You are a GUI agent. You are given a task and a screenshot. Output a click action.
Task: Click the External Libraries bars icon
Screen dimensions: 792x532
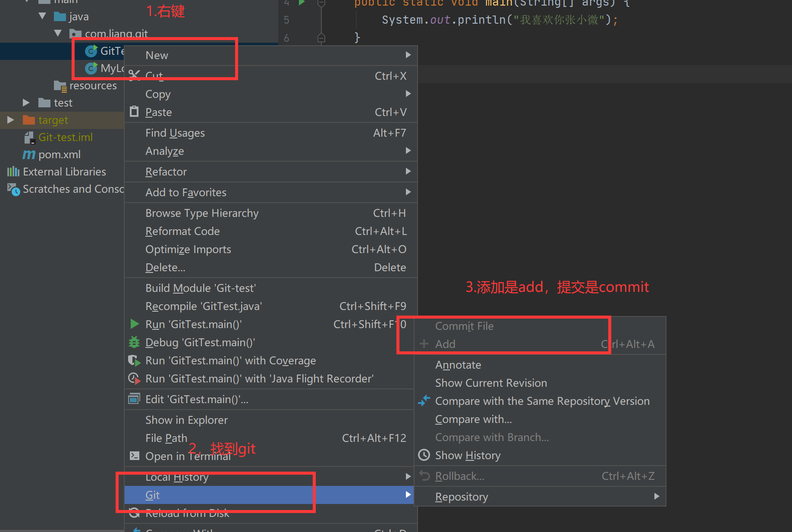[x=13, y=172]
